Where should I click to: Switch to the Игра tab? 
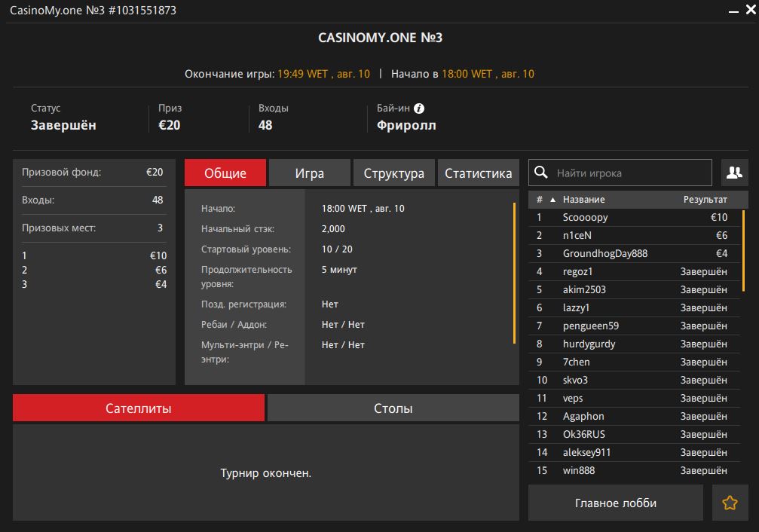(309, 173)
